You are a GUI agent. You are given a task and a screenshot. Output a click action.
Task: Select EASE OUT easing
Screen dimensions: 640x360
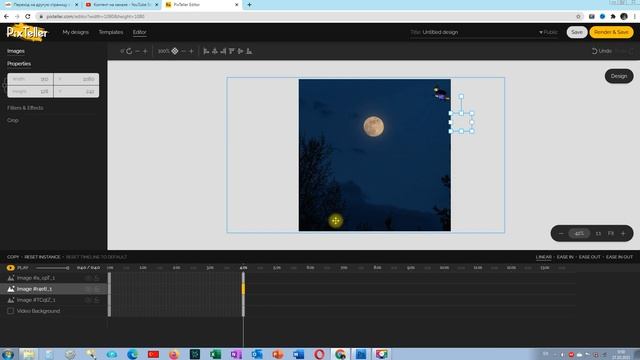[590, 257]
